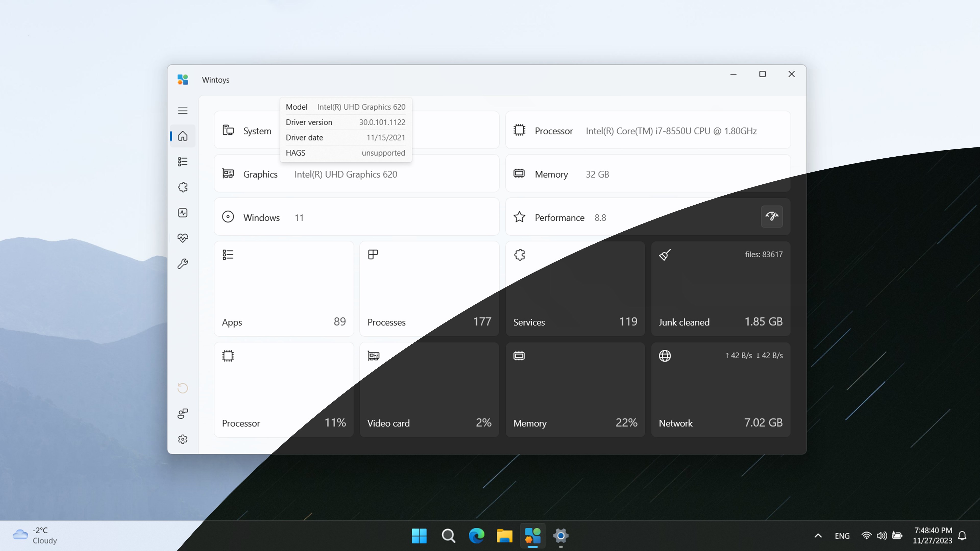Click the feedback icon above settings
The image size is (980, 551).
click(x=183, y=413)
